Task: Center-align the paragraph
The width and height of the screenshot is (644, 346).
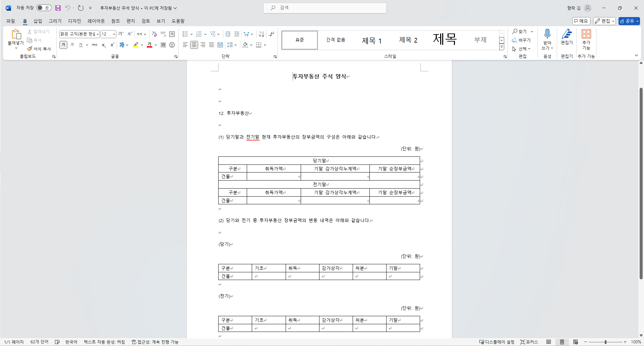Action: pyautogui.click(x=194, y=45)
